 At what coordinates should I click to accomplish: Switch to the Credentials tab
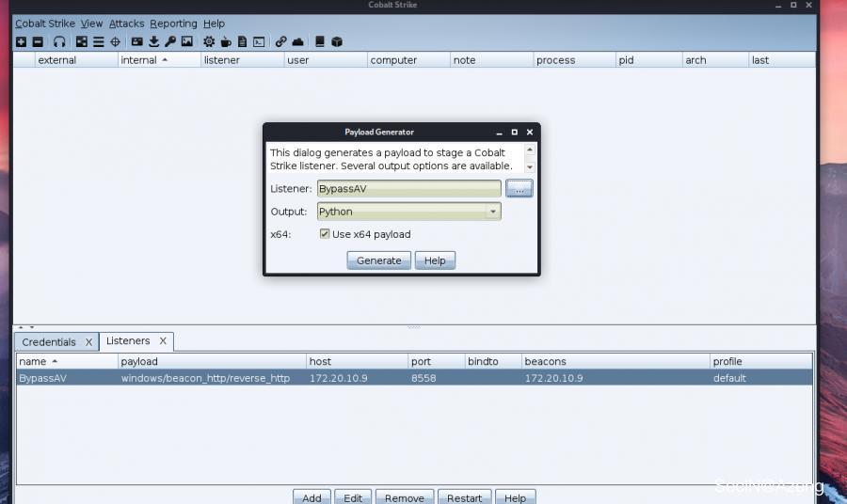click(x=49, y=342)
